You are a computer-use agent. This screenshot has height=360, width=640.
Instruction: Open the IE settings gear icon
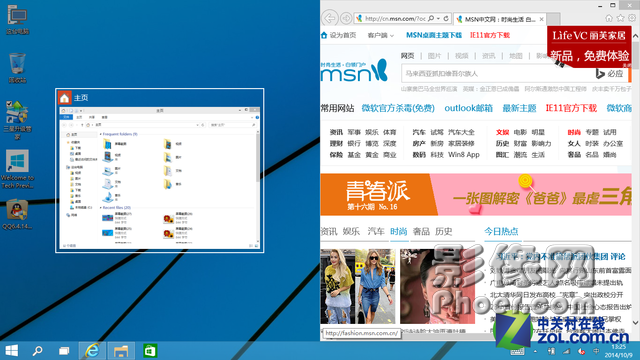click(632, 18)
